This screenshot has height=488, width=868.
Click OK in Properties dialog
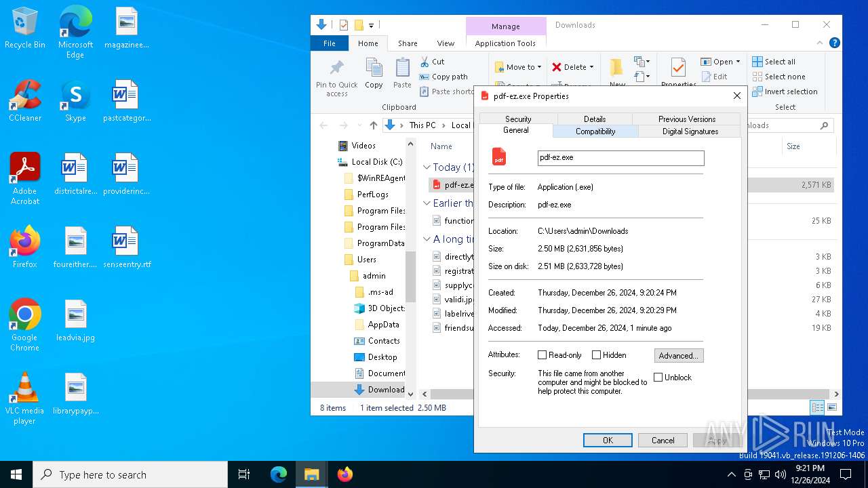click(608, 441)
